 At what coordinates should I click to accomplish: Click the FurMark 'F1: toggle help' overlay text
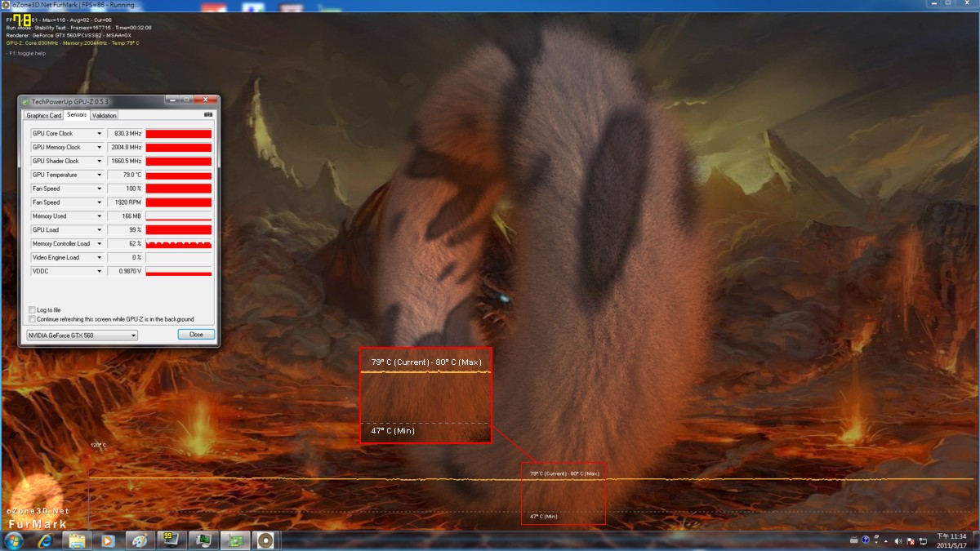click(27, 52)
